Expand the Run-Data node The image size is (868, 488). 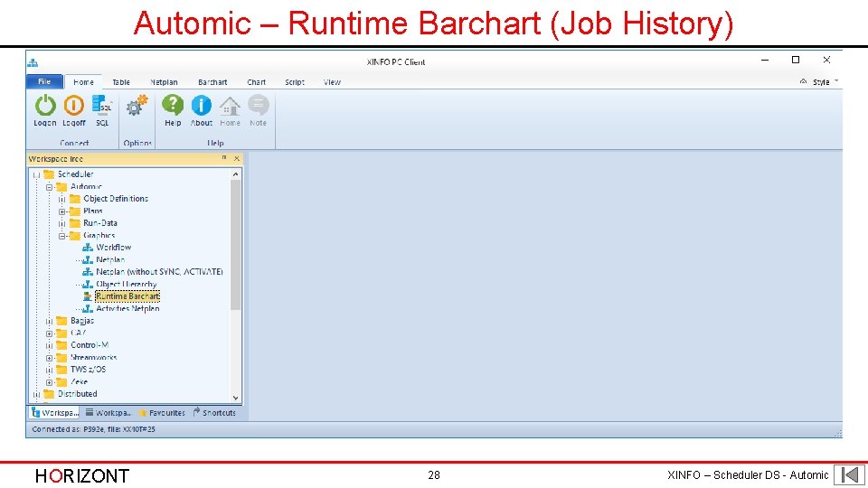[62, 223]
